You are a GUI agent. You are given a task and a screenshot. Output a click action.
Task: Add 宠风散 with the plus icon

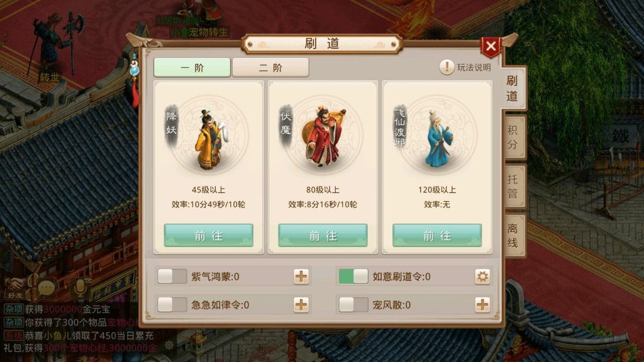(x=482, y=305)
